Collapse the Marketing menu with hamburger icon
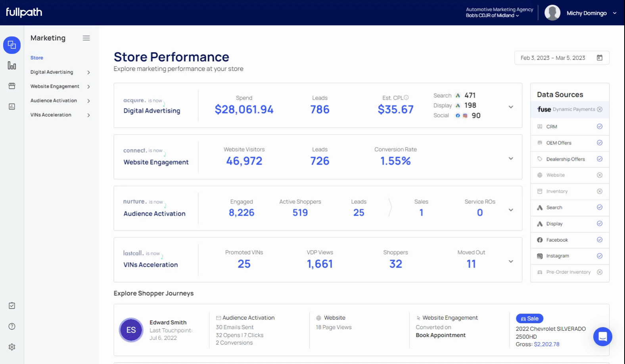Image resolution: width=625 pixels, height=364 pixels. point(86,38)
